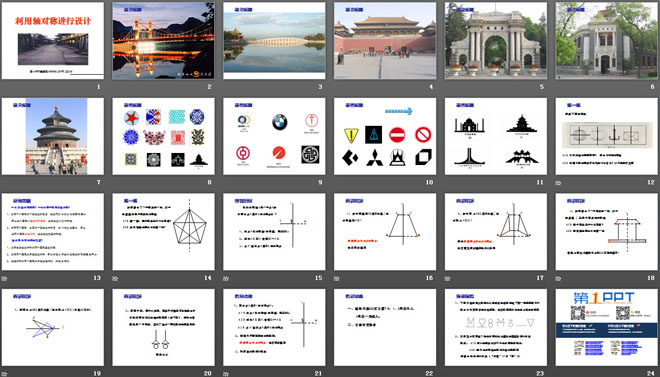Select slide 24 with the 第1PPT logo

(x=607, y=327)
